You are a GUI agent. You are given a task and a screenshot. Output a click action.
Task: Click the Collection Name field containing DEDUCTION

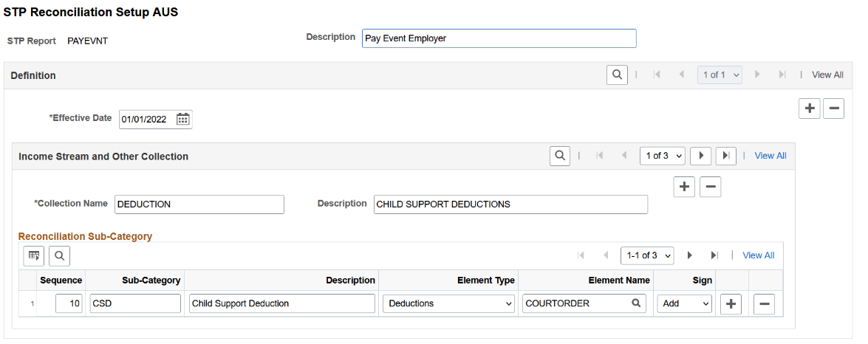coord(199,204)
